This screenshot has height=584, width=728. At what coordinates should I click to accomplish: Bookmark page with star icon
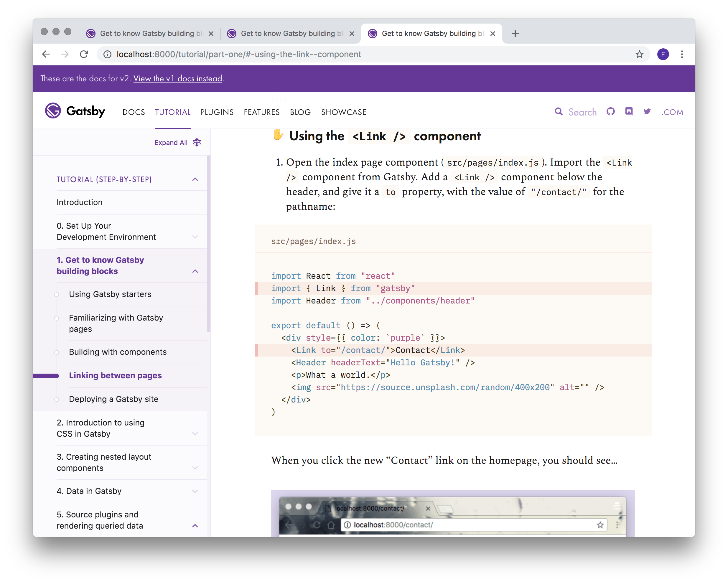[x=639, y=54]
